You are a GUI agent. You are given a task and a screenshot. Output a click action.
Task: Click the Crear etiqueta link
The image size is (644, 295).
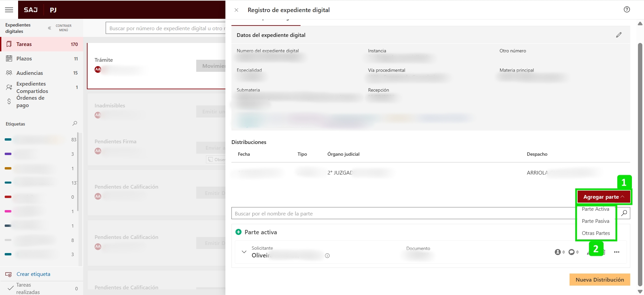click(33, 274)
